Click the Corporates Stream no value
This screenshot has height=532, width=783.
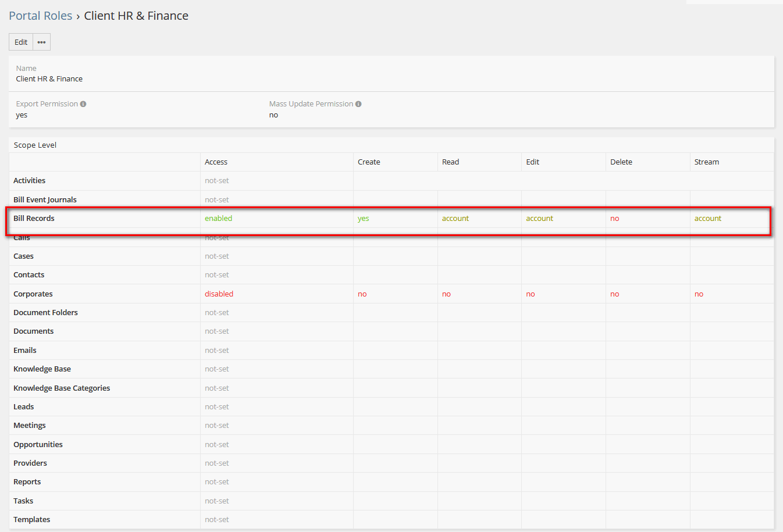coord(699,294)
